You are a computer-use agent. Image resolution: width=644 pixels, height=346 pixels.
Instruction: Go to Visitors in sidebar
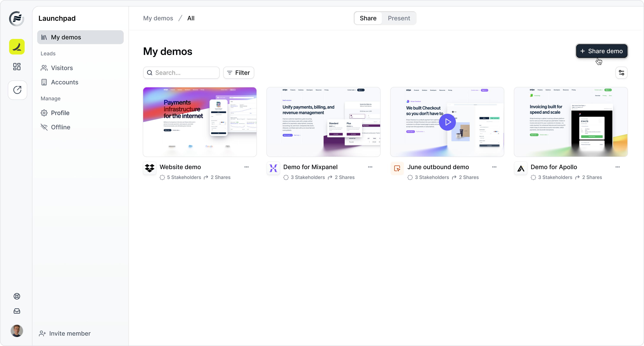[62, 68]
